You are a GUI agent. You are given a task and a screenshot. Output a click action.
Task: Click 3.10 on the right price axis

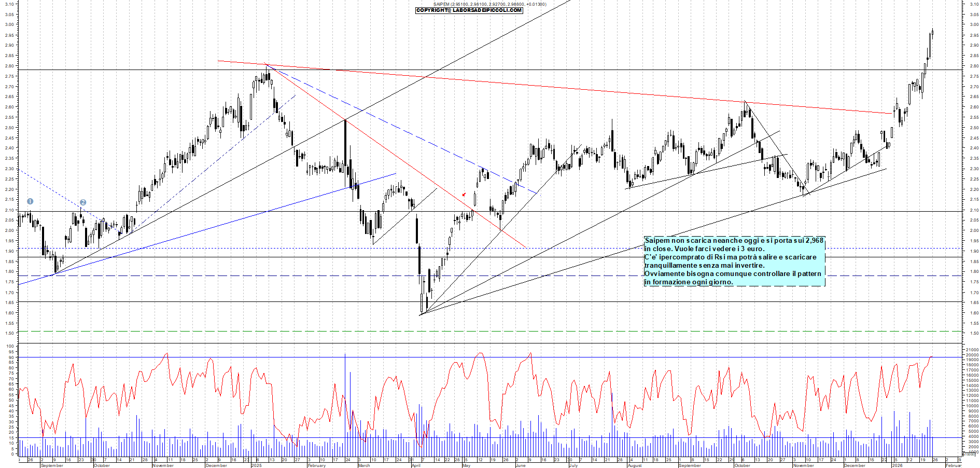pyautogui.click(x=974, y=4)
